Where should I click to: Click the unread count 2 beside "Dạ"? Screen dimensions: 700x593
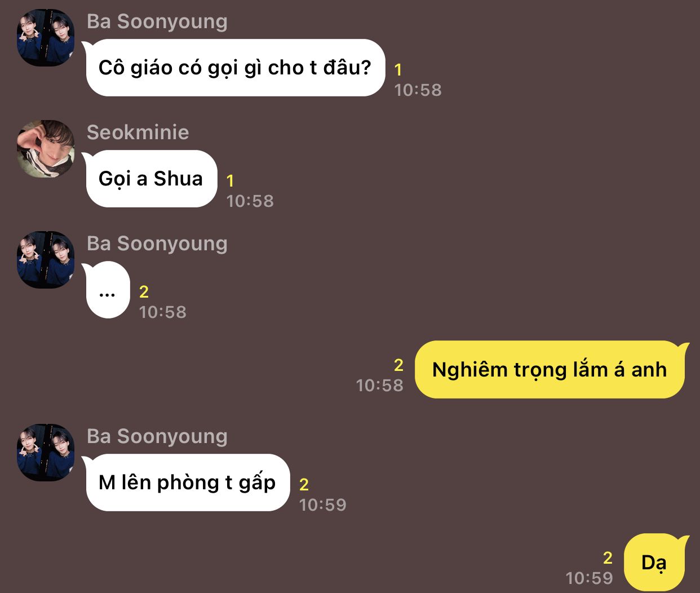(x=608, y=558)
